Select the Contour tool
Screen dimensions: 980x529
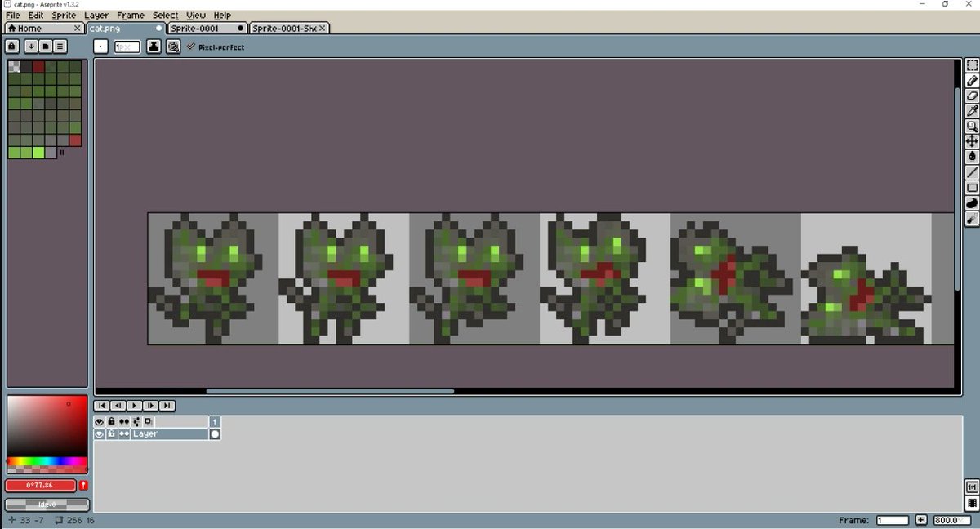pos(972,203)
